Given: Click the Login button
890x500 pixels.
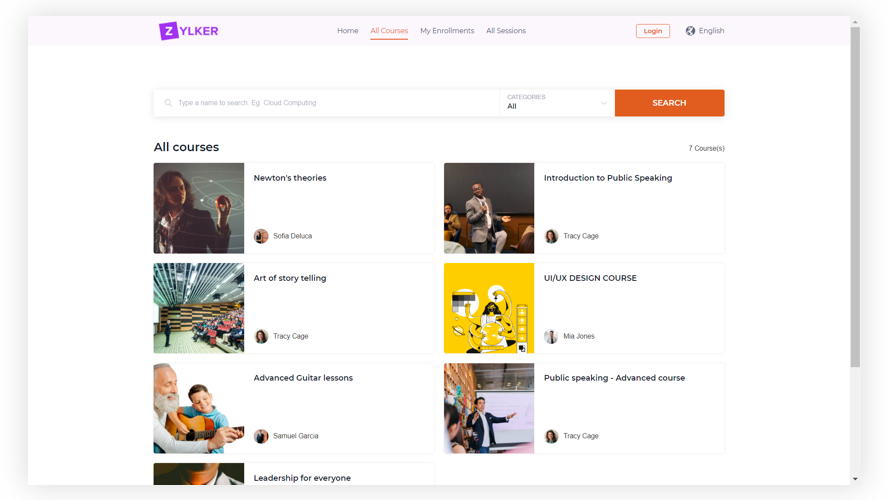Looking at the screenshot, I should pos(653,31).
